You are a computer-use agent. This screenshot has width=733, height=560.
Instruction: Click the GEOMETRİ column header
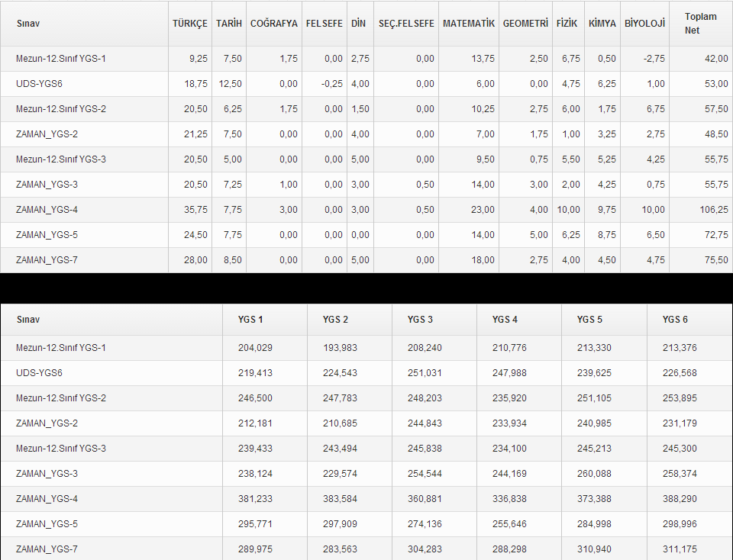pyautogui.click(x=525, y=24)
